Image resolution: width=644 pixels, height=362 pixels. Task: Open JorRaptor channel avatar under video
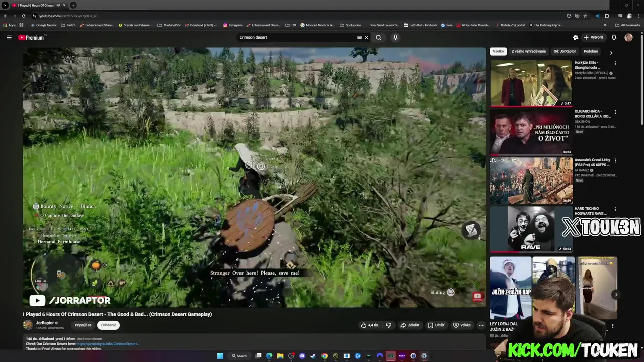[x=28, y=325]
